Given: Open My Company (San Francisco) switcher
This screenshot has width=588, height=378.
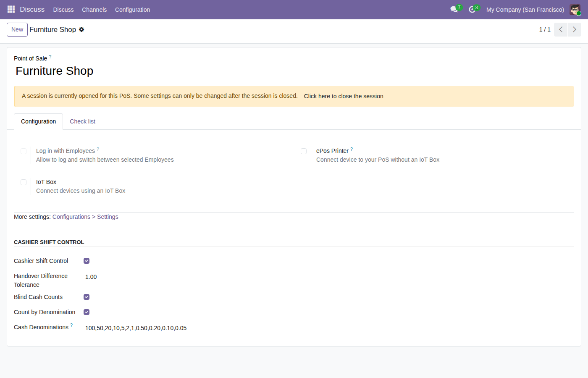Looking at the screenshot, I should point(525,10).
